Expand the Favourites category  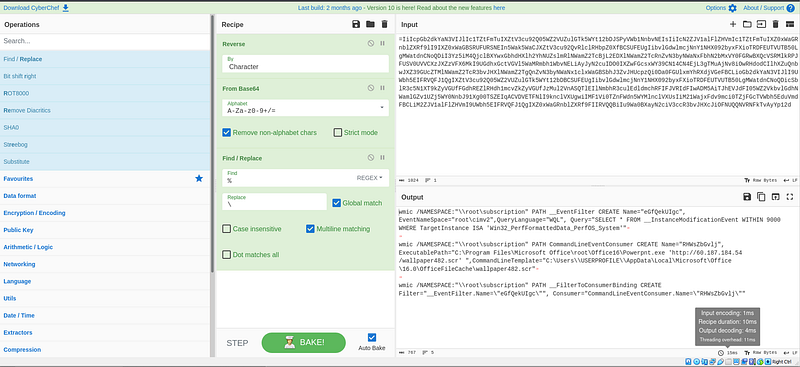pyautogui.click(x=105, y=179)
